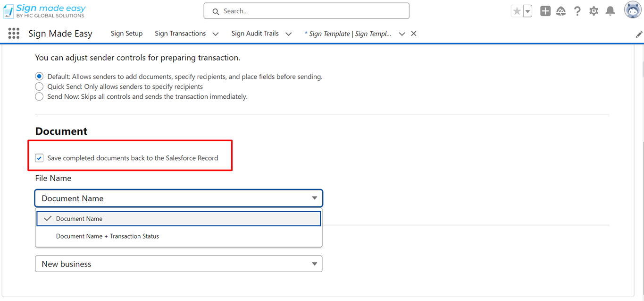Select the Default sender control option

coord(39,77)
